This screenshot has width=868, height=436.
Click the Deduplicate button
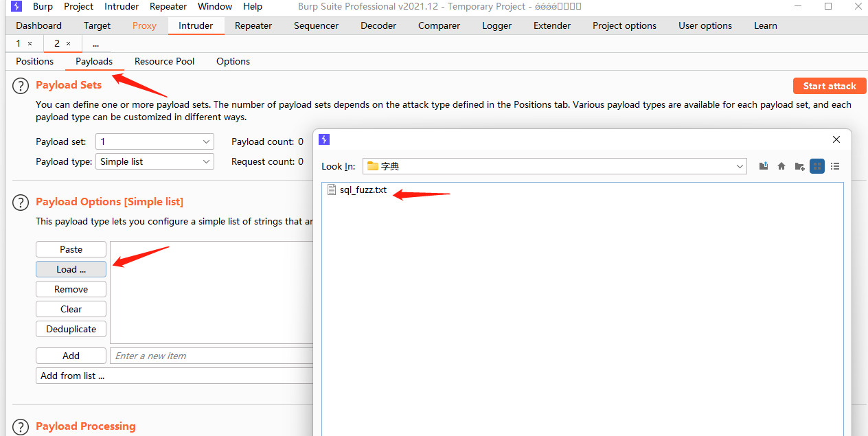tap(71, 329)
